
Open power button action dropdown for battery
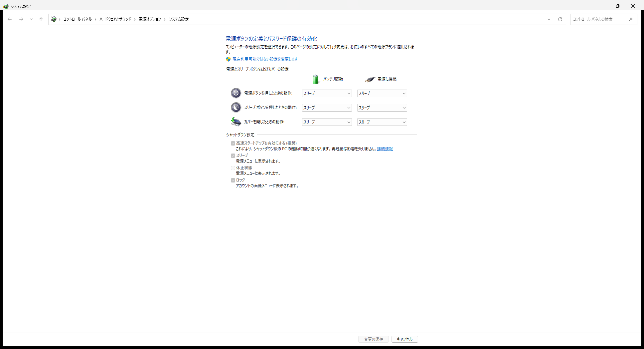click(327, 94)
